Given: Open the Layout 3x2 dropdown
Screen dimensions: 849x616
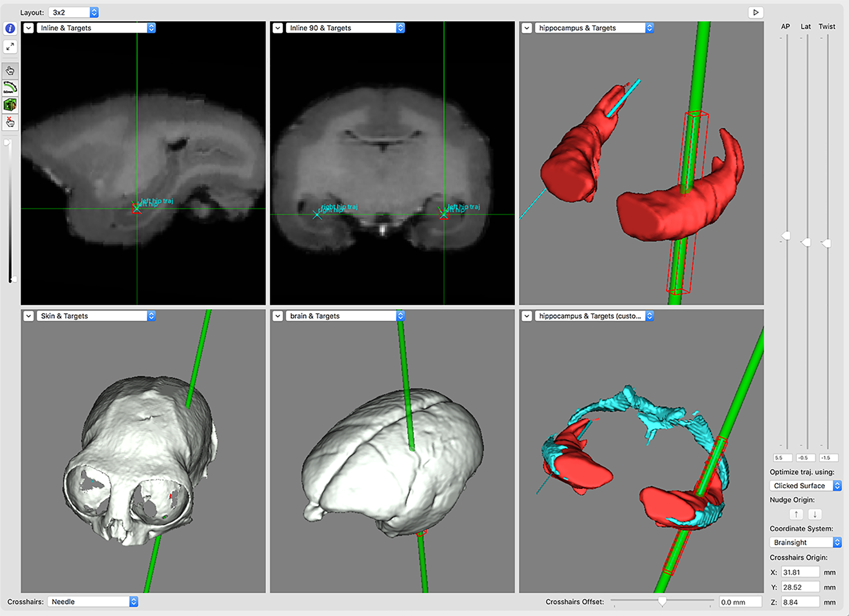Looking at the screenshot, I should 73,12.
